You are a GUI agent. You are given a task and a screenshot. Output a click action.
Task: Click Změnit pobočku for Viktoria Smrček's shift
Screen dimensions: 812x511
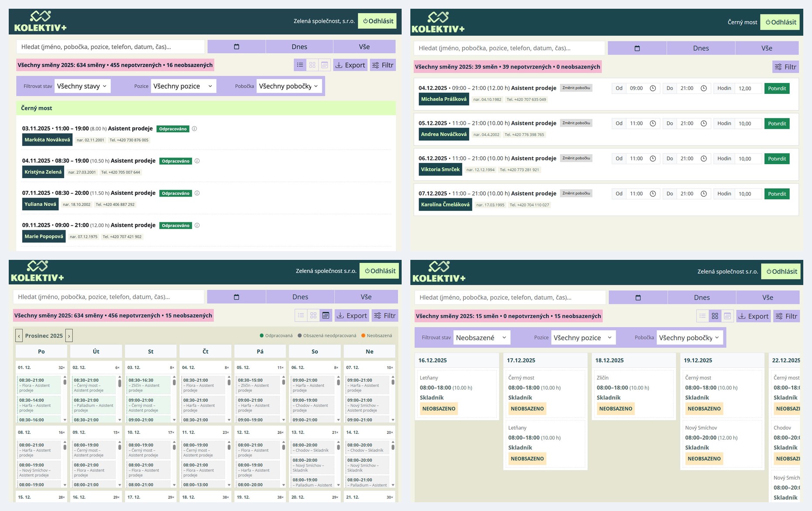pyautogui.click(x=576, y=159)
